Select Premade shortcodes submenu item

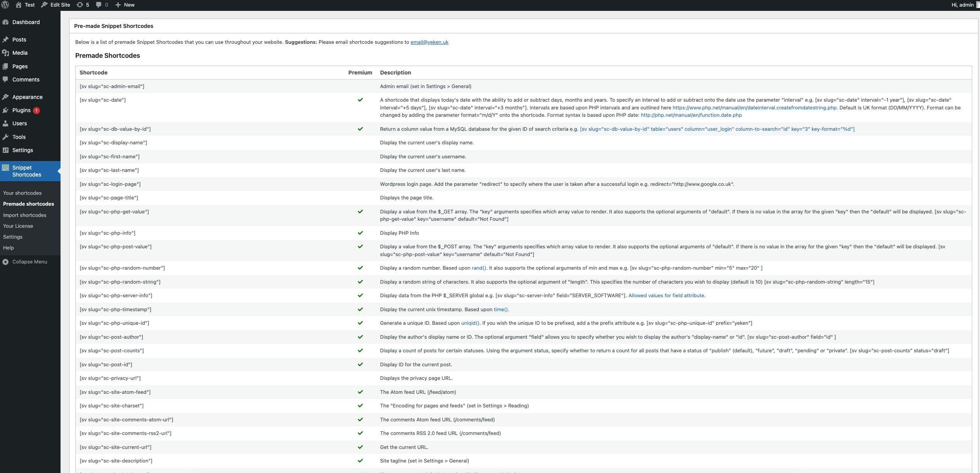(x=28, y=204)
